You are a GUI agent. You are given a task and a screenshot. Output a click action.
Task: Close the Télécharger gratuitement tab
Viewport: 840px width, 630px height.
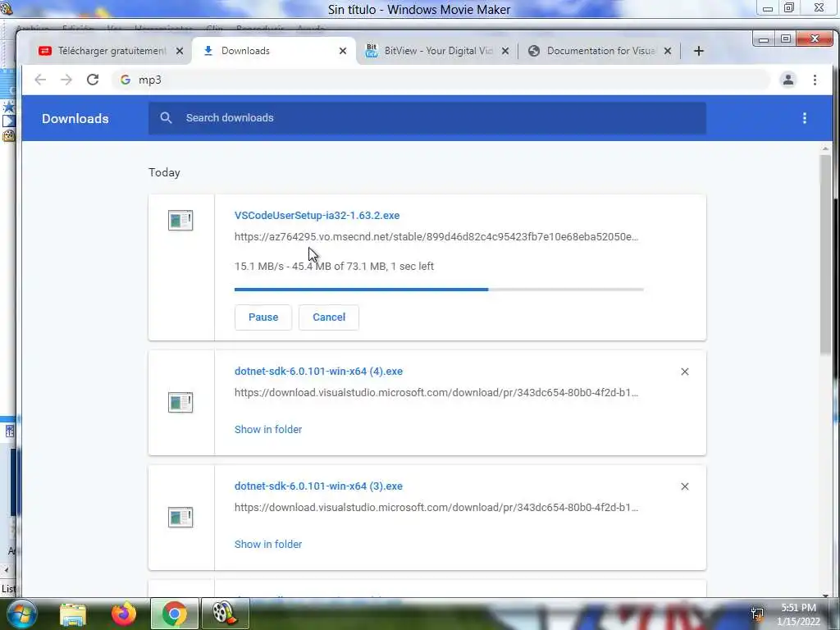click(x=180, y=51)
